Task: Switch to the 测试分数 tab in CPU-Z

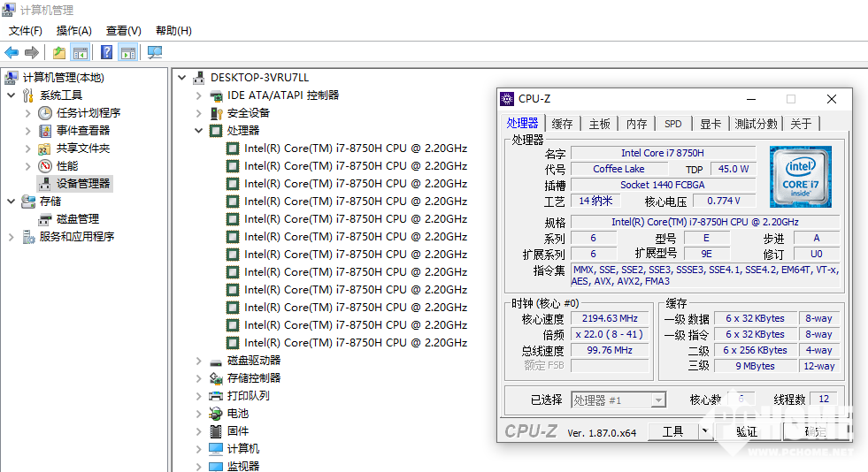Action: 757,124
